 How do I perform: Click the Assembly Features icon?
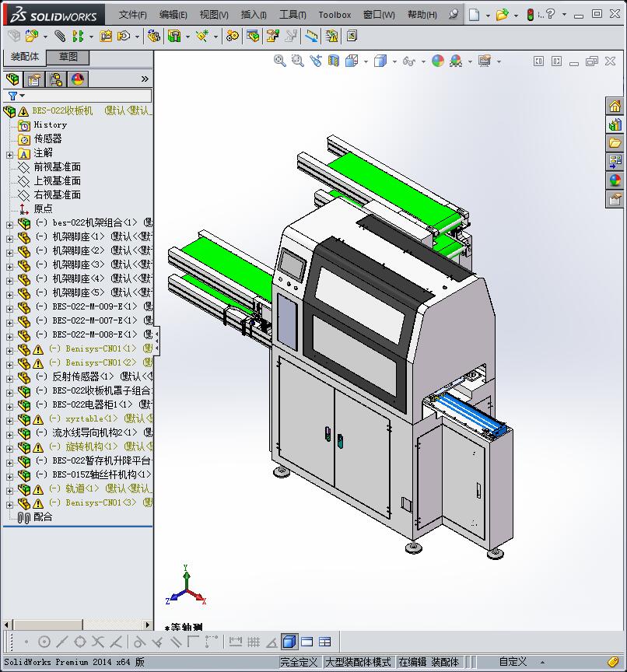pos(174,36)
